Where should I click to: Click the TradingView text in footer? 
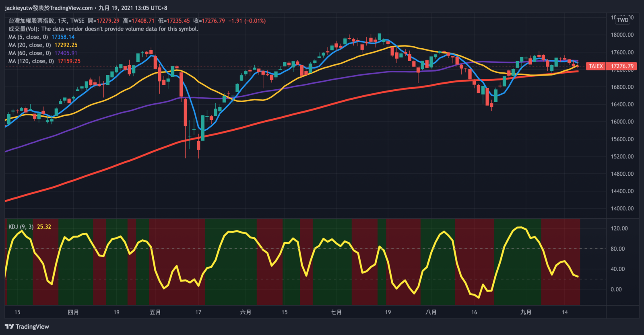(x=32, y=327)
